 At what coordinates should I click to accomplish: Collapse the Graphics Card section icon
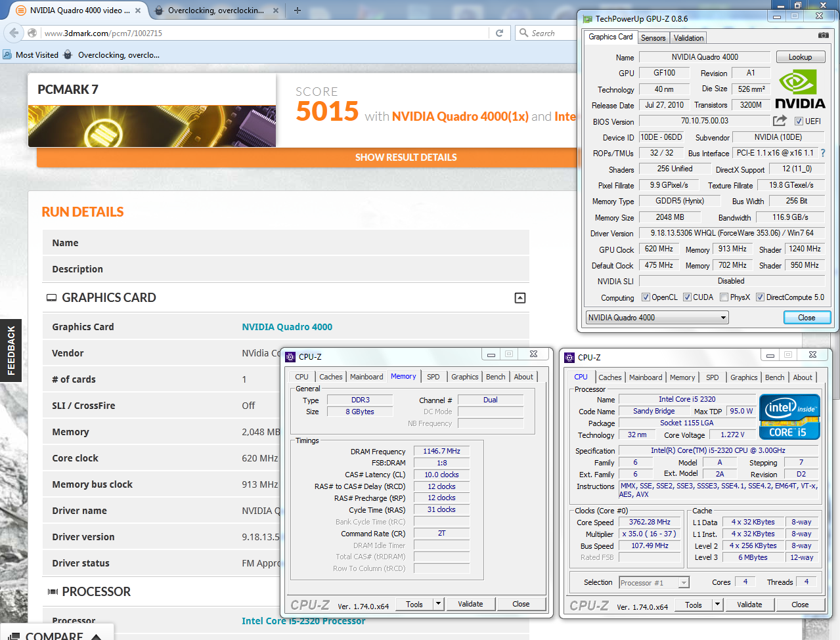point(520,298)
